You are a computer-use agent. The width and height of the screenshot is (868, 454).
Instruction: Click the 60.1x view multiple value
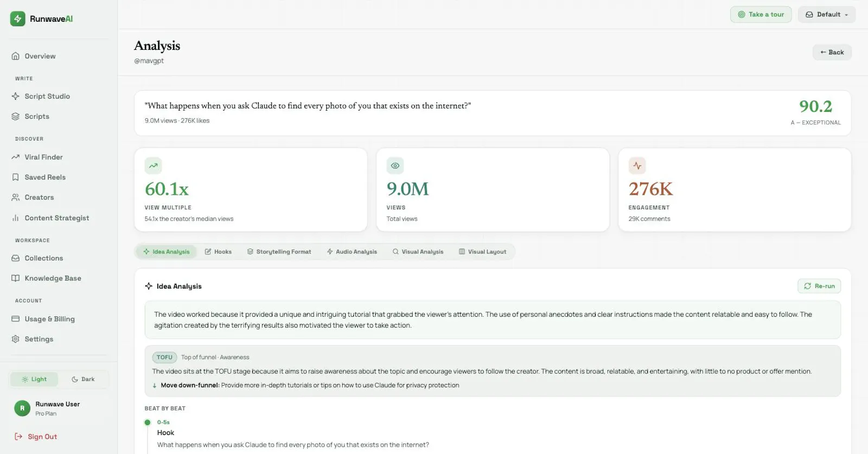click(x=167, y=189)
